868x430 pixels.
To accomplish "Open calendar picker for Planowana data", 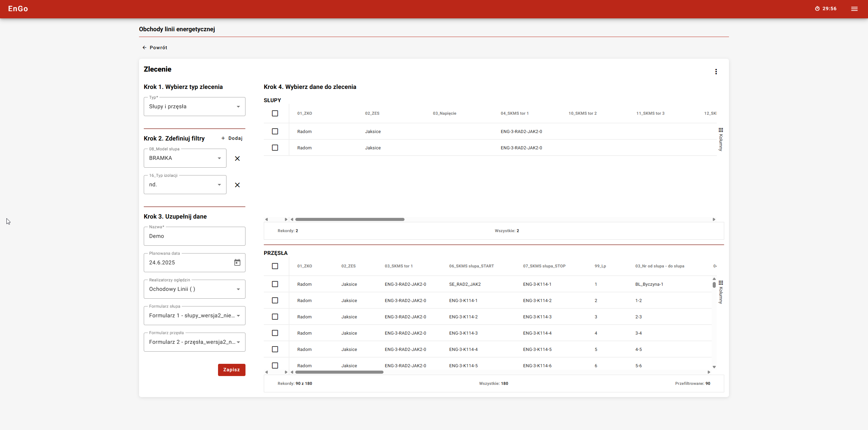I will tap(237, 262).
